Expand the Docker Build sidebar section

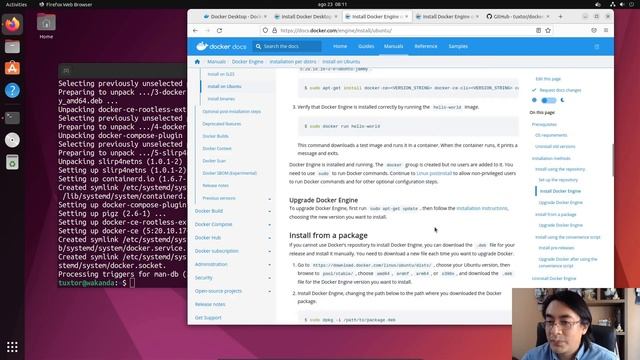tap(269, 211)
